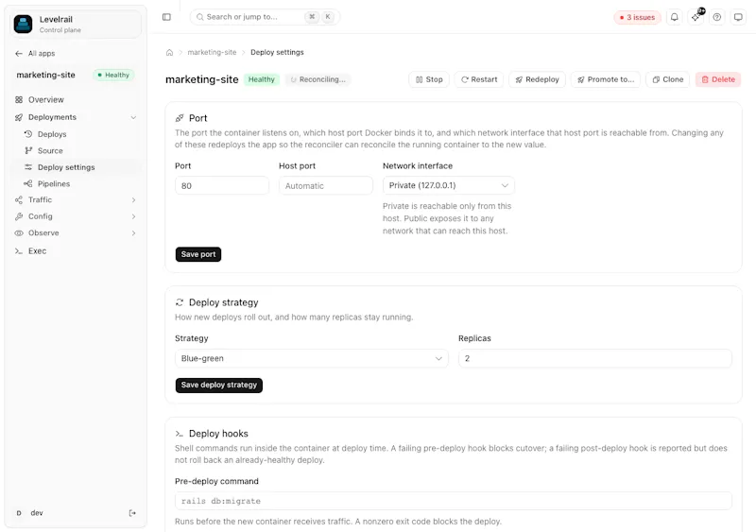Open the Strategy Blue-green dropdown
The height and width of the screenshot is (532, 756).
(x=312, y=358)
